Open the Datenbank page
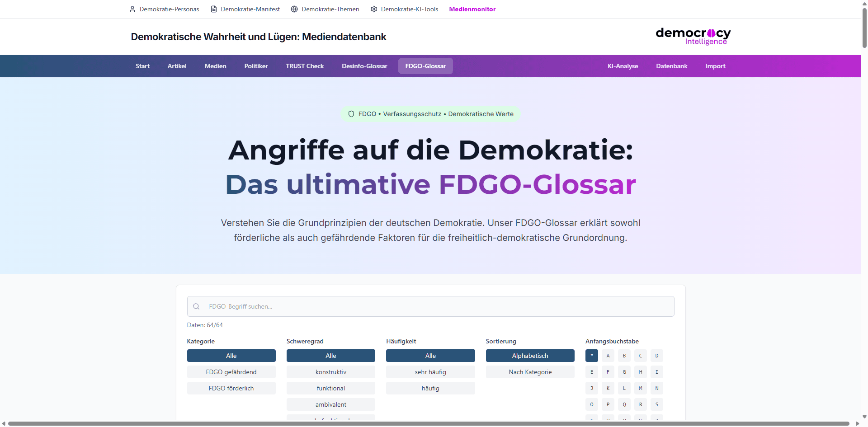Viewport: 868px width, 427px height. pos(671,66)
